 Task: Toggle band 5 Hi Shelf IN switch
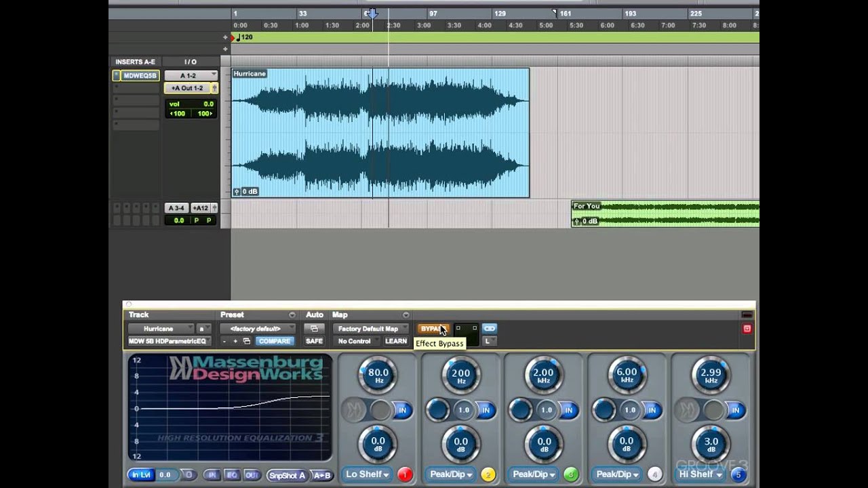(736, 410)
